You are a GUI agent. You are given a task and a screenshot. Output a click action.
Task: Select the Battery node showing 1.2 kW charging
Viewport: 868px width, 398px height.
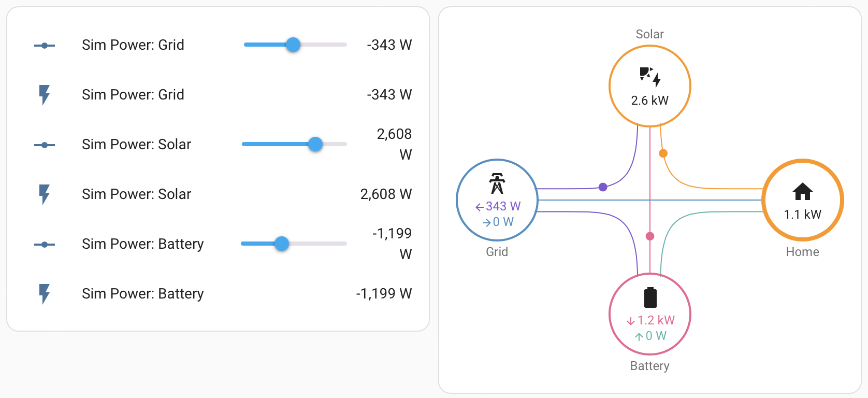[x=649, y=314]
